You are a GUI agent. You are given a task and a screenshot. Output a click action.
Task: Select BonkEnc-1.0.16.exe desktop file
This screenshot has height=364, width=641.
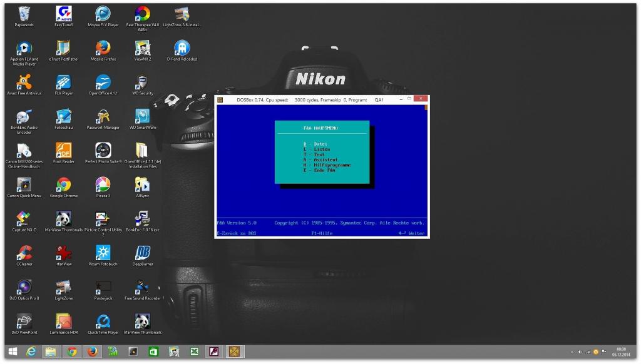coord(143,220)
